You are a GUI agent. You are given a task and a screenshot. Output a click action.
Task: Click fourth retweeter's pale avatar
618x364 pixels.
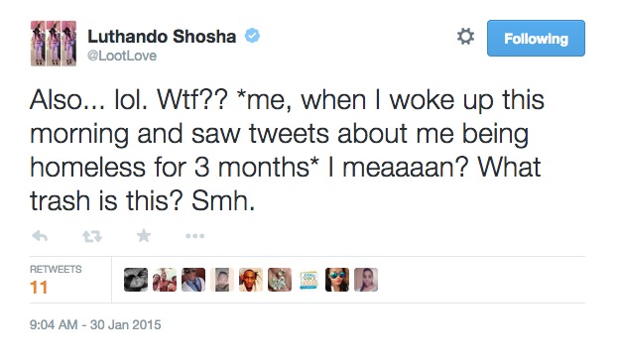point(222,280)
